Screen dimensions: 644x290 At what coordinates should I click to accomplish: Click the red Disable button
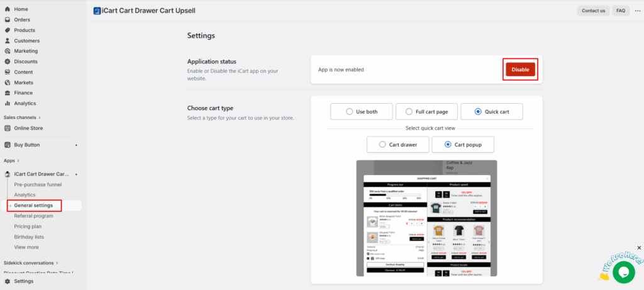[520, 69]
